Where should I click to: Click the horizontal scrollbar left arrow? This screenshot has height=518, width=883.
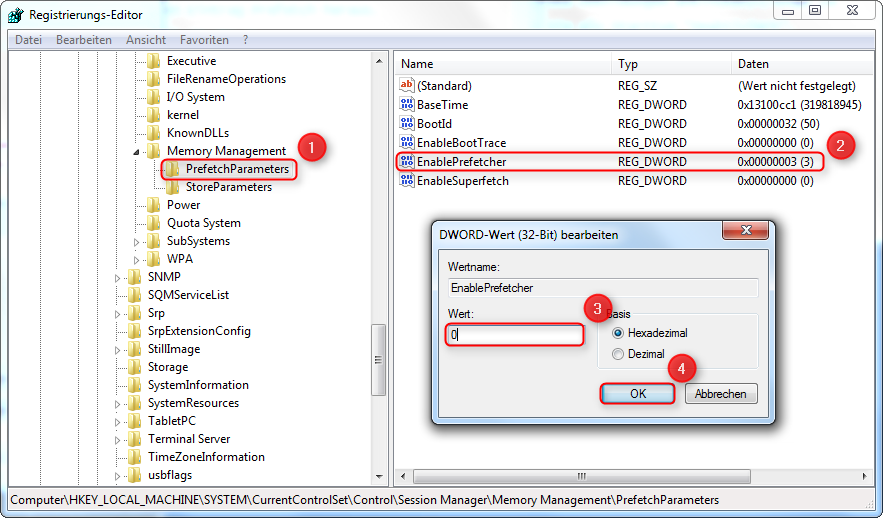[403, 476]
